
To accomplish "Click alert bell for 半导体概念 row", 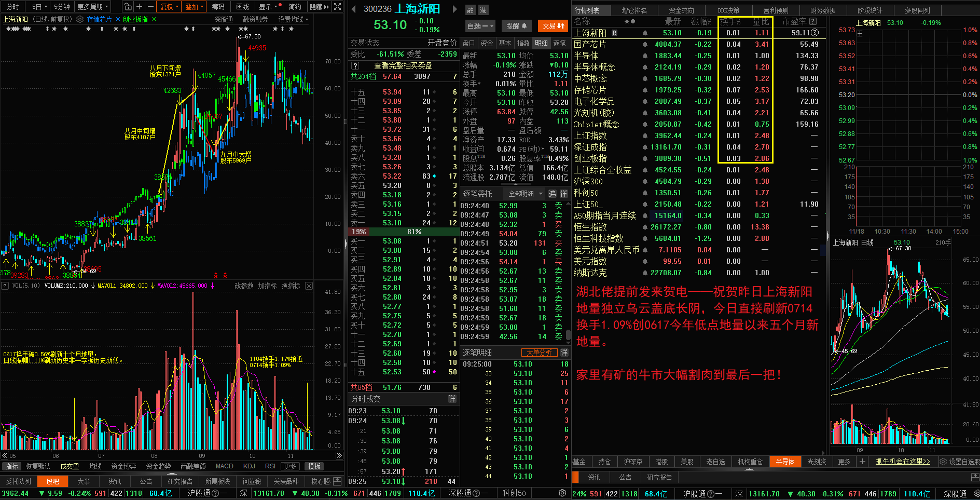I will 645,67.
